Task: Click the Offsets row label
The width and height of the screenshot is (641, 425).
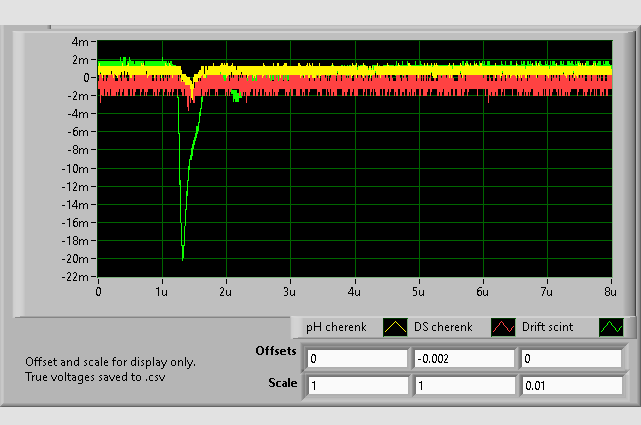Action: click(x=276, y=351)
